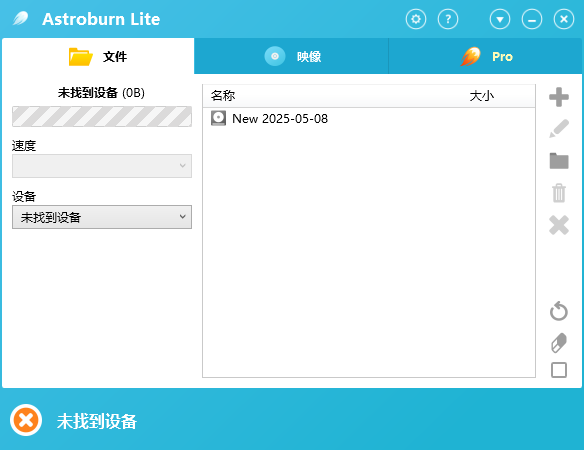Click the pencil rename icon
Screen dimensions: 584x450
coord(559,129)
